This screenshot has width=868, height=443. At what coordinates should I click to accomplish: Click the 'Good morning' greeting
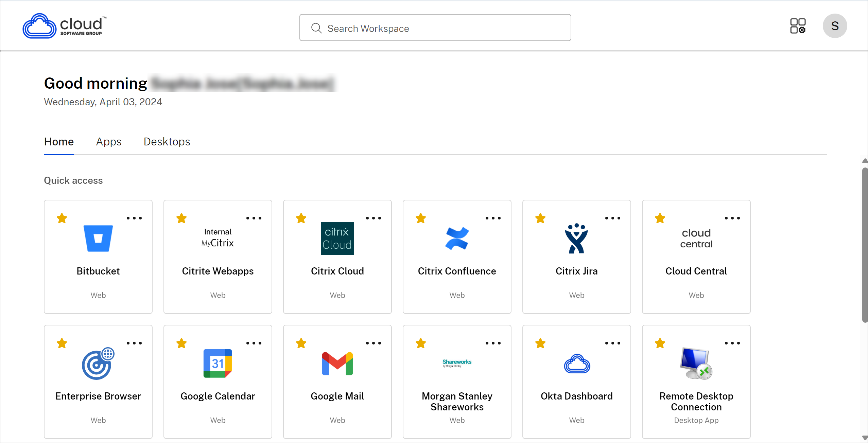coord(96,83)
